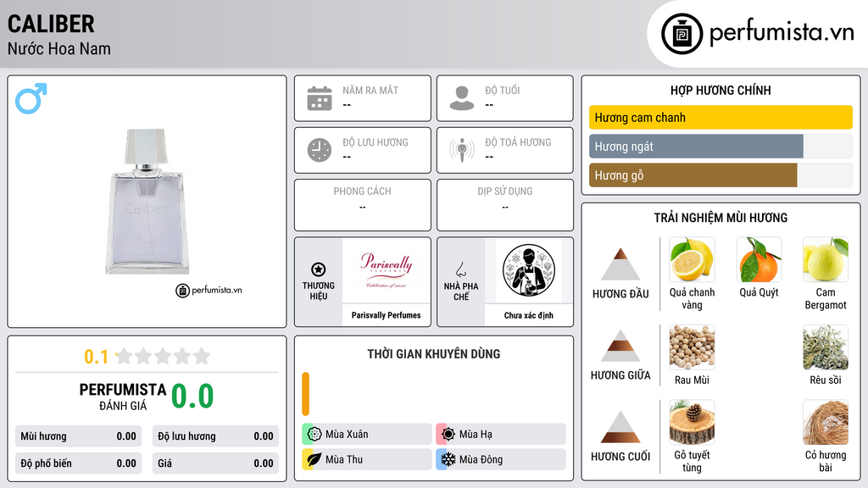Select the Quả Quýt note image
The width and height of the screenshot is (868, 488).
tap(759, 260)
